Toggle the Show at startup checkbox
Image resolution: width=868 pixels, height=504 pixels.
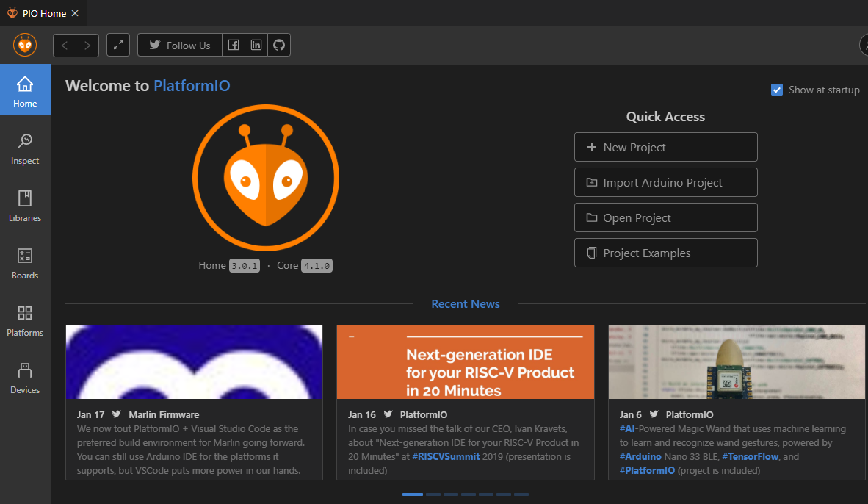[777, 90]
